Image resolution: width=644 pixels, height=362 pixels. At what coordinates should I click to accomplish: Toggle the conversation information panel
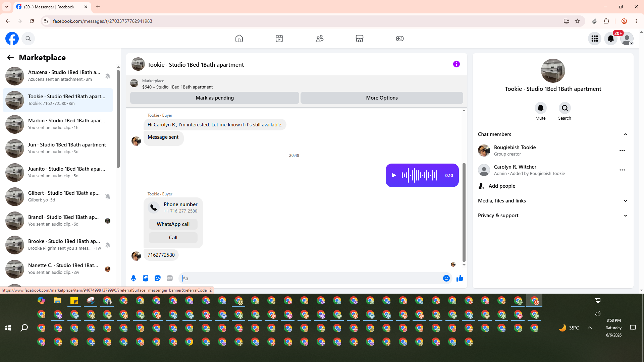(457, 64)
